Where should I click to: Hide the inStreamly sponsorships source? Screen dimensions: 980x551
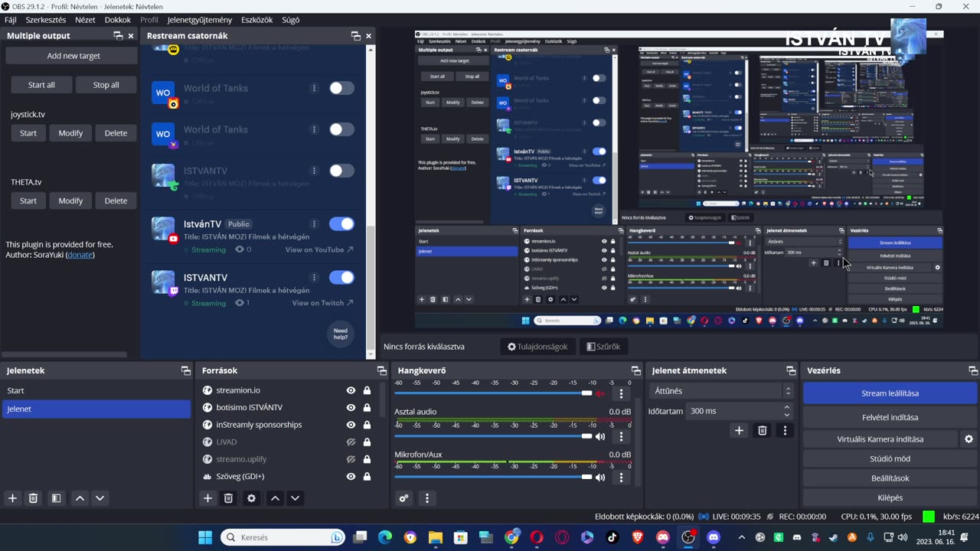tap(351, 425)
